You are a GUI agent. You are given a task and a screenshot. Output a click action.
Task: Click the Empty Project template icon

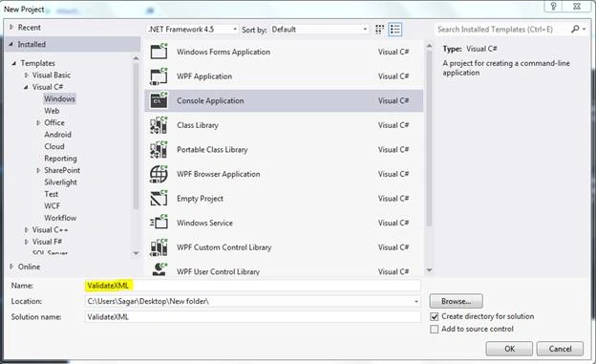point(159,199)
